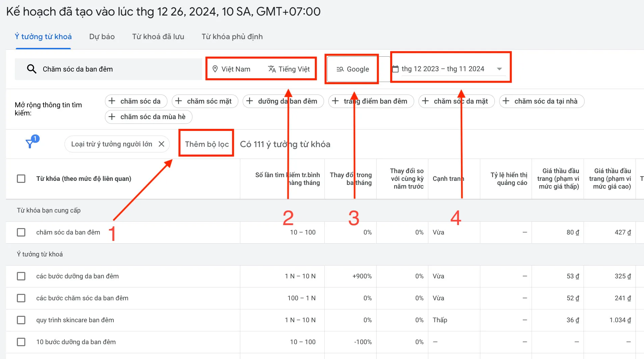Remove the 'Loại trừ ý tưởng người lớn' filter

click(162, 144)
